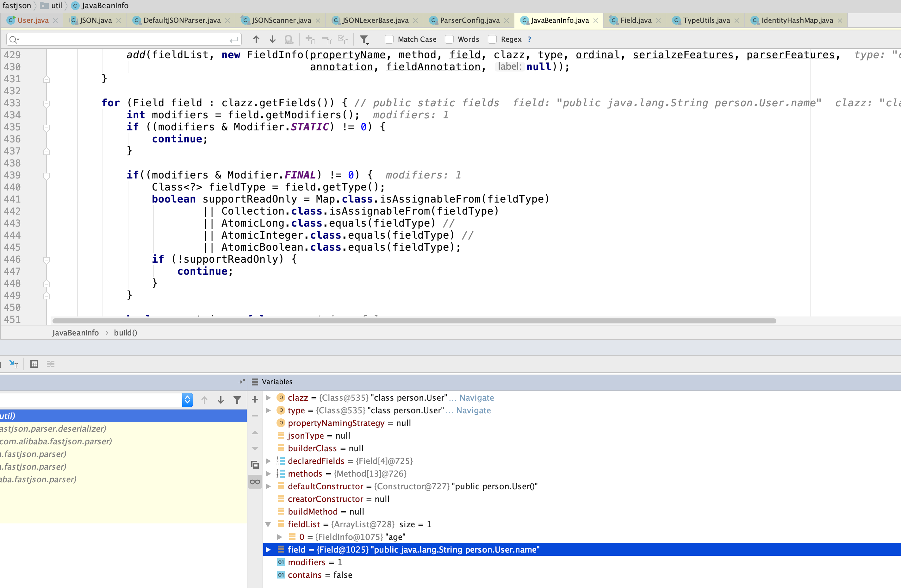
Task: Click the add watch plus icon
Action: coord(255,399)
